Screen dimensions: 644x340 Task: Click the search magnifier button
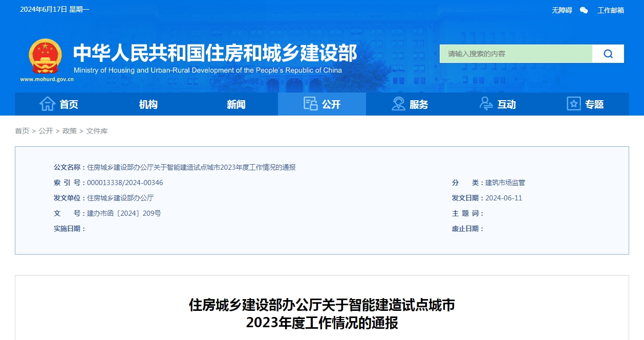(608, 54)
